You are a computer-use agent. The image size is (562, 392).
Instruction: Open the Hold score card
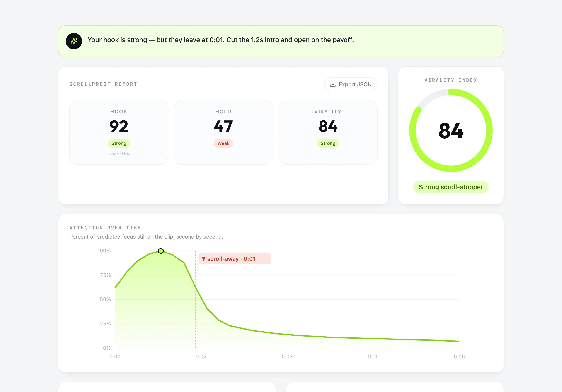223,132
